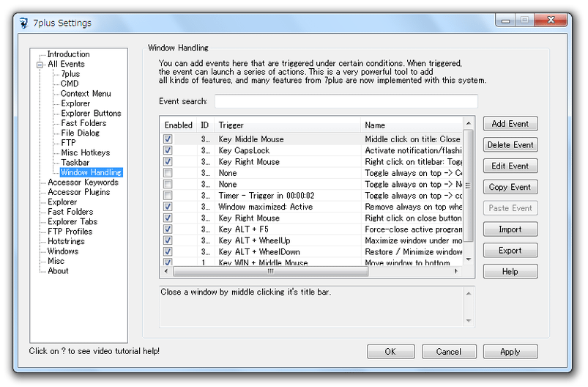Screen dimensions: 588x387
Task: Click the Copy Event button
Action: click(x=510, y=187)
